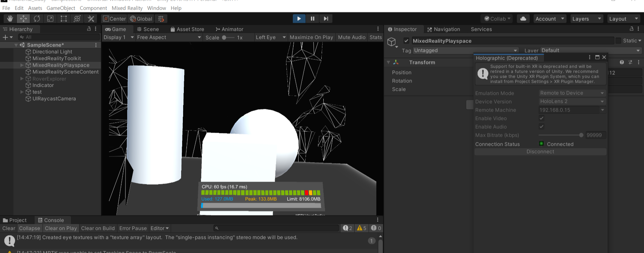Image resolution: width=644 pixels, height=253 pixels.
Task: Maximize the Holographic window
Action: point(597,58)
